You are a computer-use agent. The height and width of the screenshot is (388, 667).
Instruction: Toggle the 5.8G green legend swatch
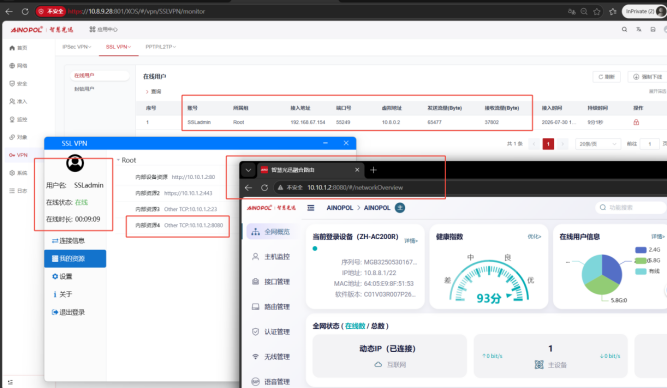tap(640, 260)
